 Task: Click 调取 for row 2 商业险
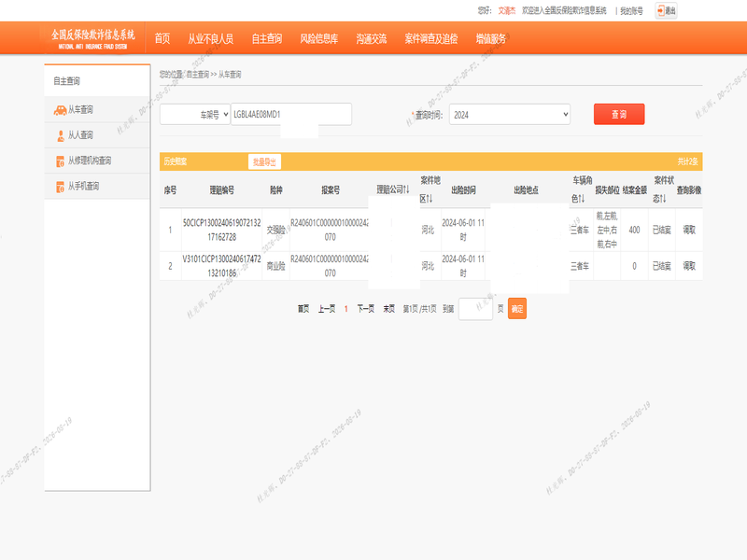pyautogui.click(x=689, y=266)
